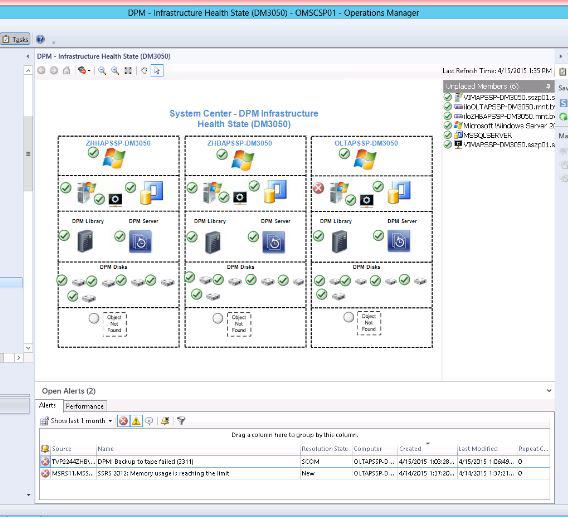Sort by the Source column header

73,449
